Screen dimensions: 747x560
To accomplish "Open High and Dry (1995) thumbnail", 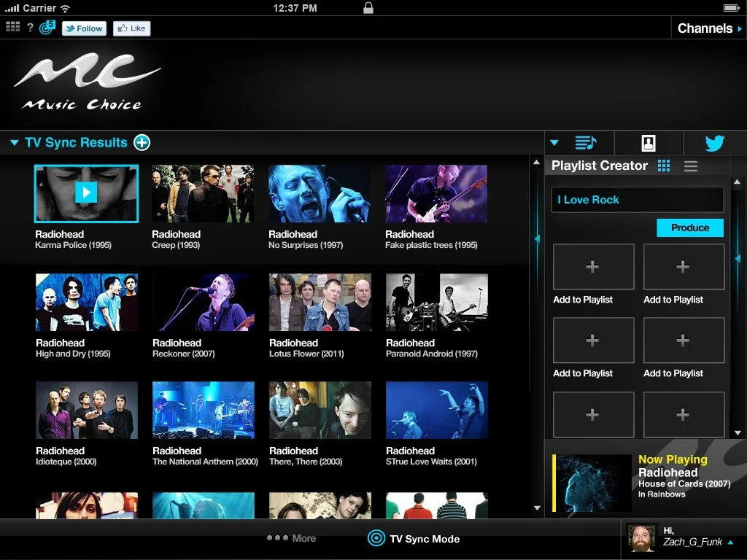I will tap(87, 302).
